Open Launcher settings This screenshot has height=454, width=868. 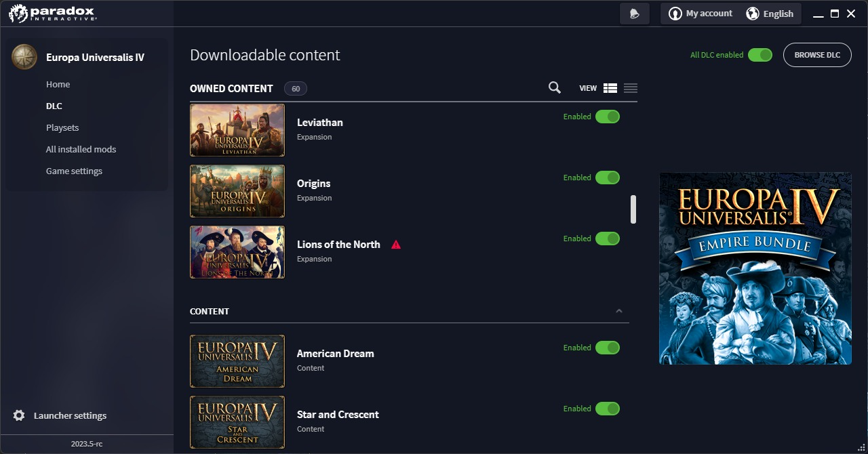pos(70,415)
